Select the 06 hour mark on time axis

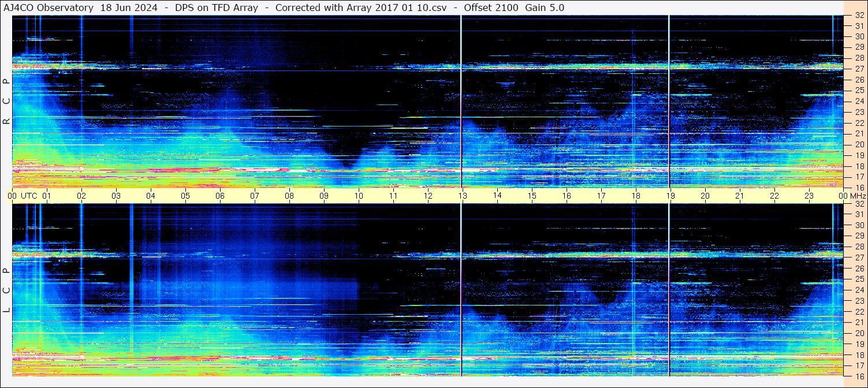[x=220, y=196]
